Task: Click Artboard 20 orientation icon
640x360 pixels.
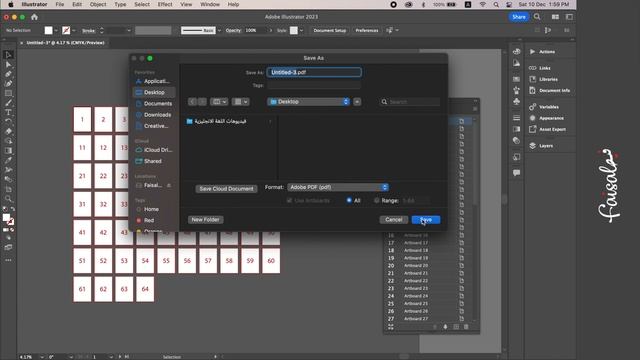Action: click(x=461, y=266)
